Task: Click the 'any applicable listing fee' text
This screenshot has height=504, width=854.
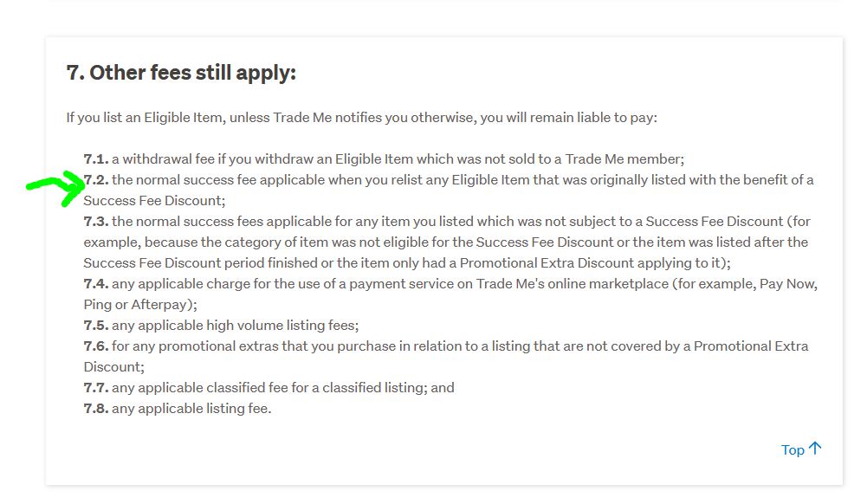Action: (191, 409)
